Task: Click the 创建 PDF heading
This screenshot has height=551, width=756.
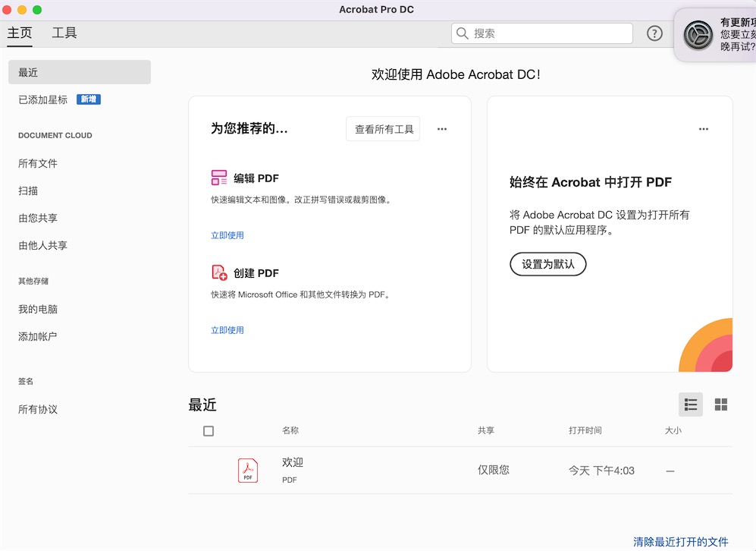Action: pyautogui.click(x=256, y=273)
